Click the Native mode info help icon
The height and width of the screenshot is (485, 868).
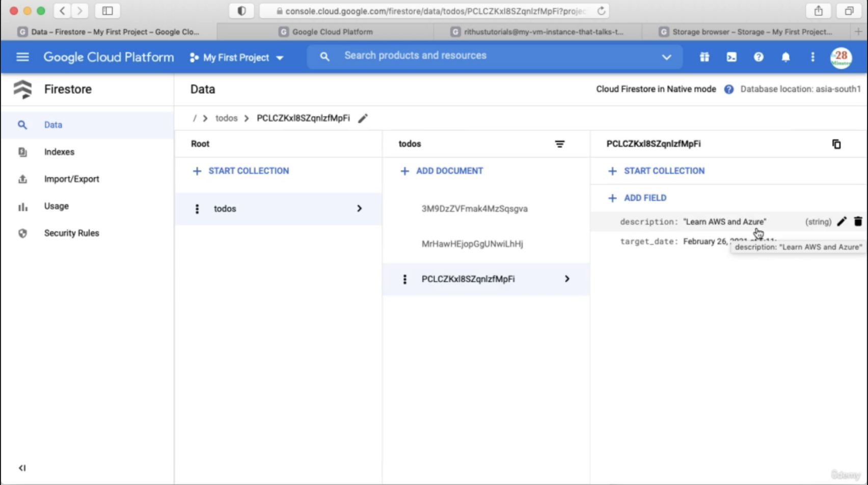click(x=729, y=89)
